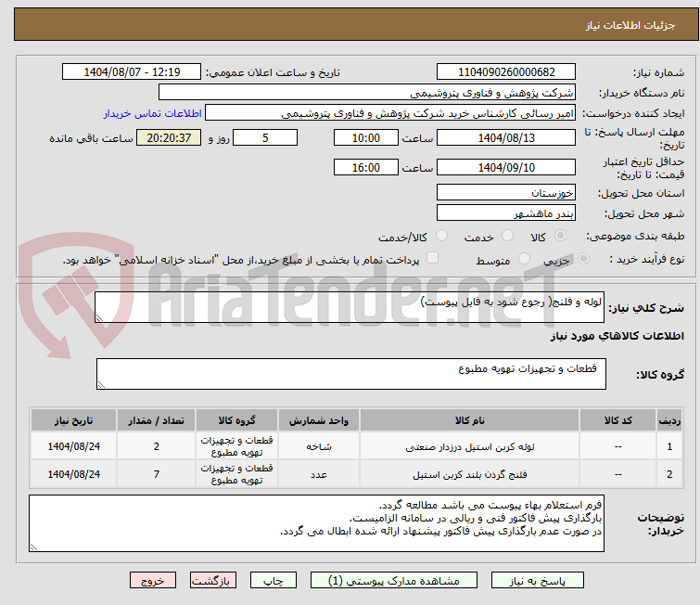Click resize handle of goods group textarea
The height and width of the screenshot is (605, 700).
(x=101, y=385)
